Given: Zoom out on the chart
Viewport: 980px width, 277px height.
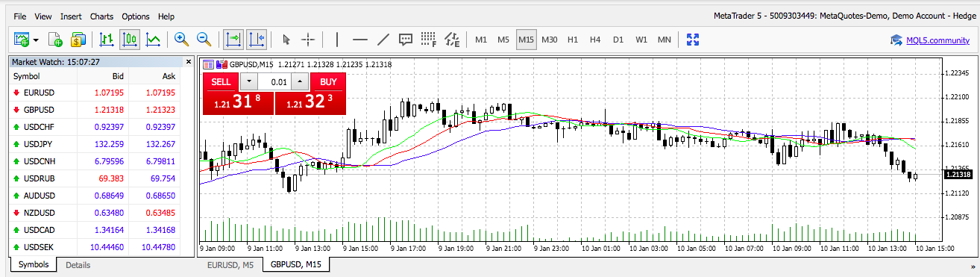Looking at the screenshot, I should (204, 40).
